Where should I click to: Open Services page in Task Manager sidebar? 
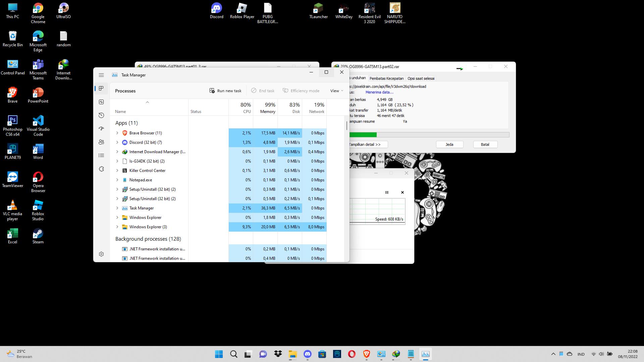[101, 169]
